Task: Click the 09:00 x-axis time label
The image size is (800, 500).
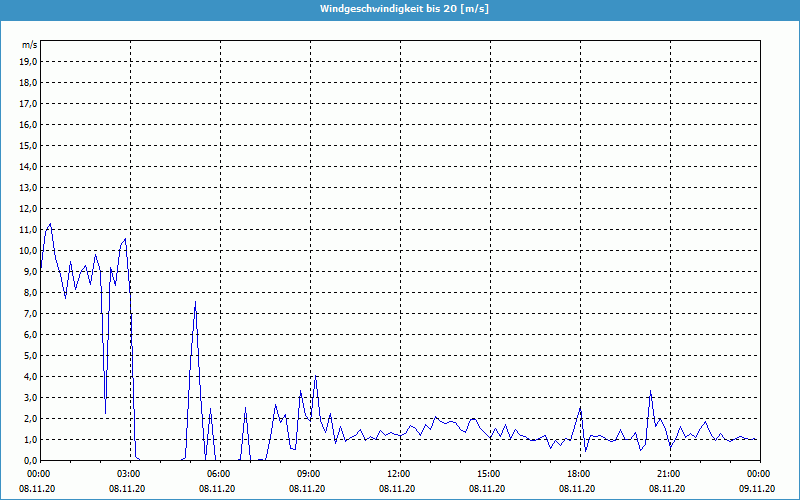Action: point(309,473)
